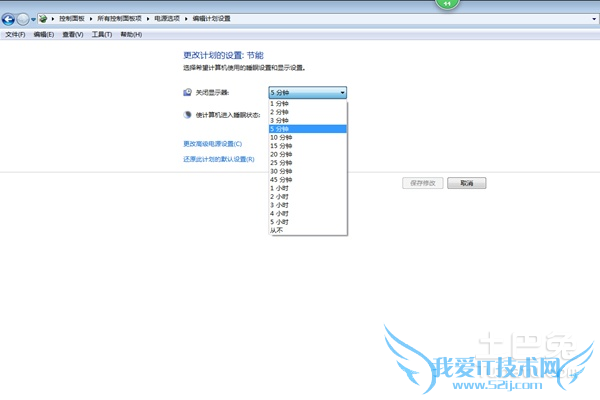Select 2 小时 in the list
This screenshot has height=400, width=600.
pos(308,197)
